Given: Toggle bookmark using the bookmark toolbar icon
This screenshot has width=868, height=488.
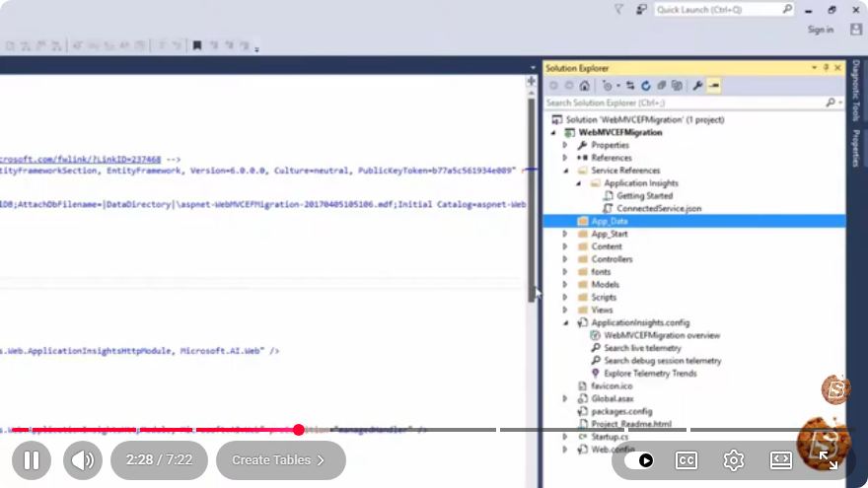Looking at the screenshot, I should (x=197, y=45).
